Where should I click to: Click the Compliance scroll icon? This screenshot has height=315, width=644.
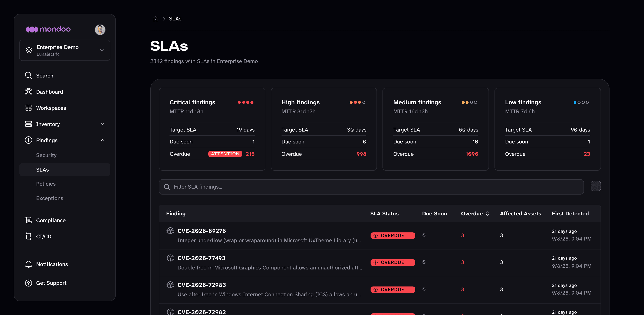coord(29,220)
